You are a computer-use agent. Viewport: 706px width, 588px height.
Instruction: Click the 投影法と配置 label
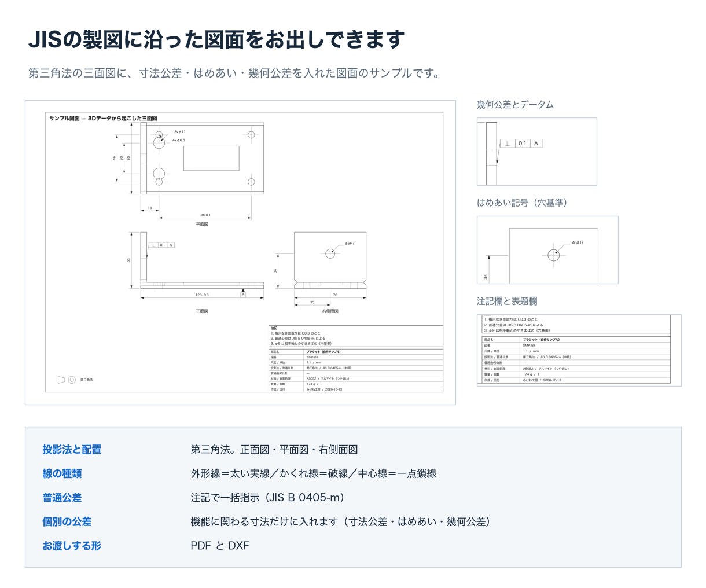point(72,450)
